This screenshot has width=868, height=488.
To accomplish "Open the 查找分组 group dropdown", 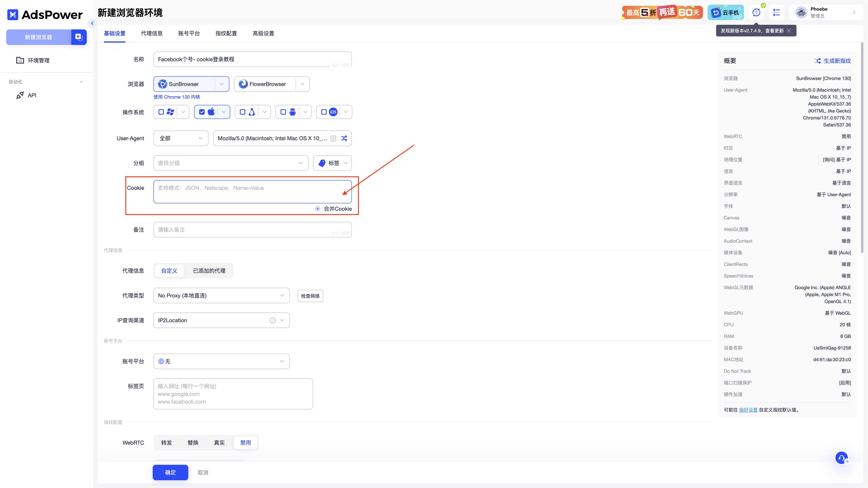I will tap(231, 163).
